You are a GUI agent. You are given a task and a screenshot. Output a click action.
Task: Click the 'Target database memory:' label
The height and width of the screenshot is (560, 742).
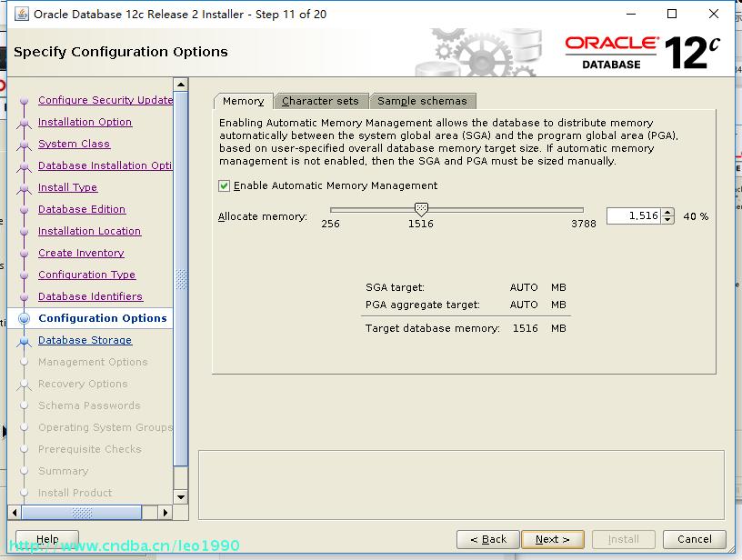433,328
